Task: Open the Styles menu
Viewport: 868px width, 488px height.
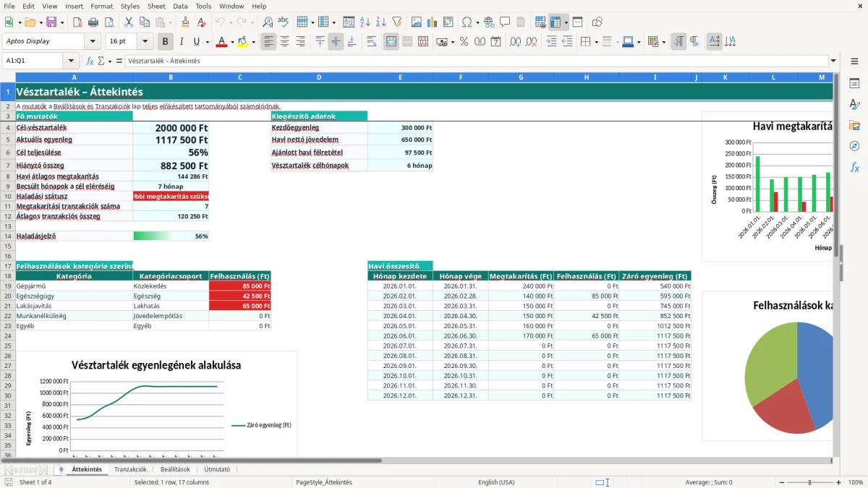Action: pos(130,6)
